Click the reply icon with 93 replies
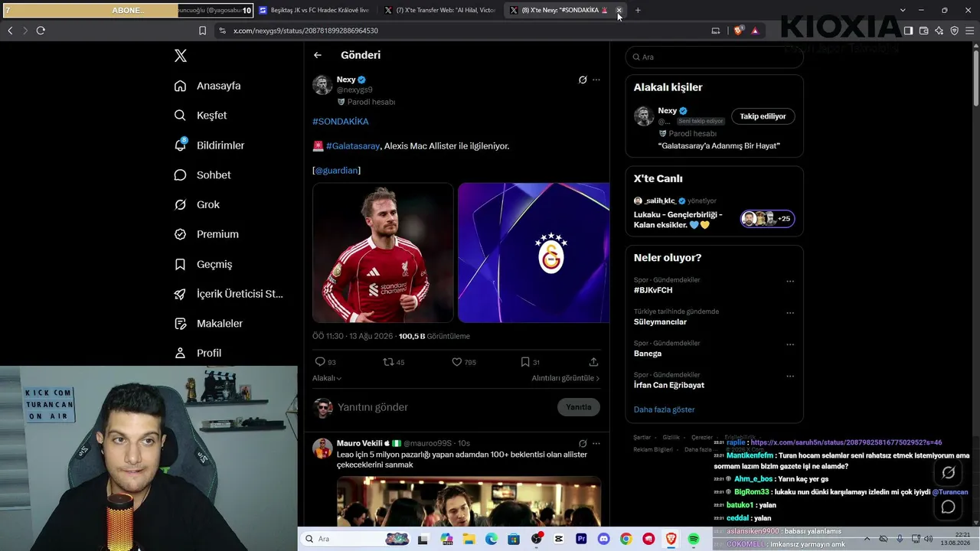Screen dimensions: 980x551 pyautogui.click(x=320, y=362)
